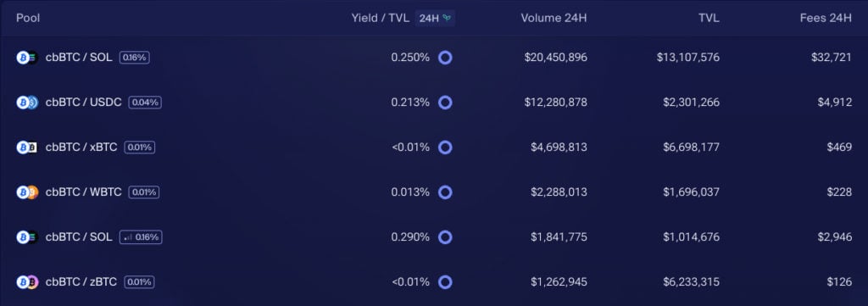The width and height of the screenshot is (868, 306).
Task: Click the cbBTC / xBTC yield ring icon
Action: pos(445,147)
